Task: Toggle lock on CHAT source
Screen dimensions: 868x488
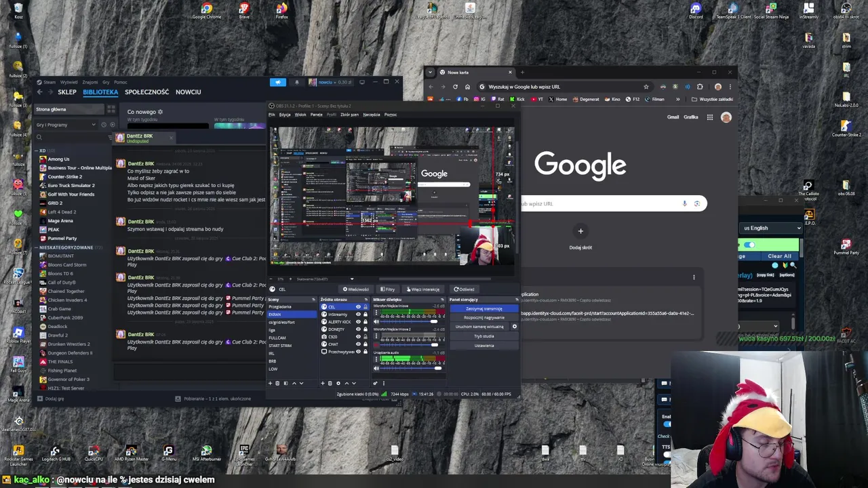Action: [366, 344]
